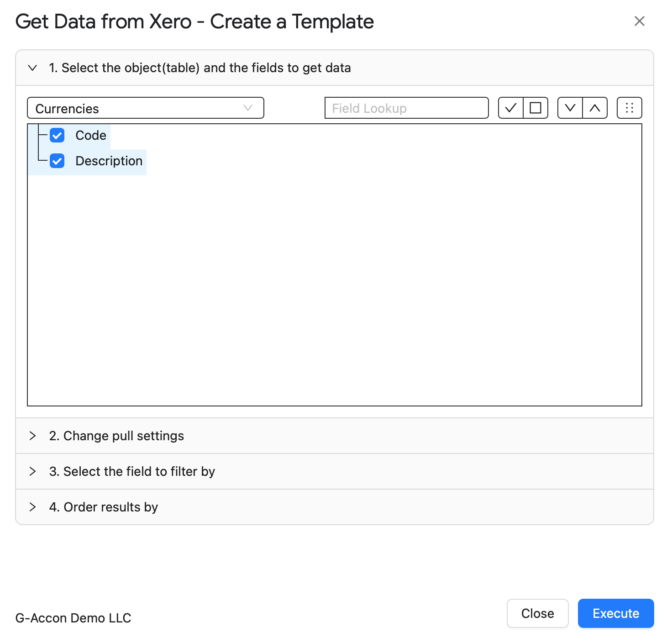Click the deselect-all square icon button
Viewport: 672px width, 643px height.
pyautogui.click(x=535, y=108)
